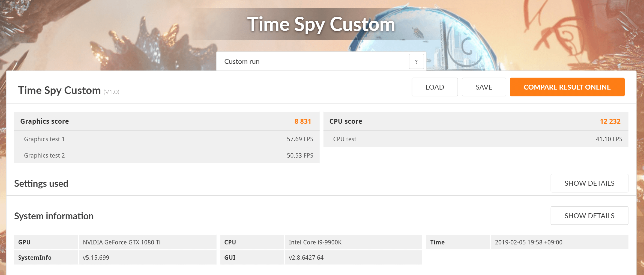Click the benchmark timestamp value
This screenshot has width=644, height=275.
pyautogui.click(x=528, y=242)
